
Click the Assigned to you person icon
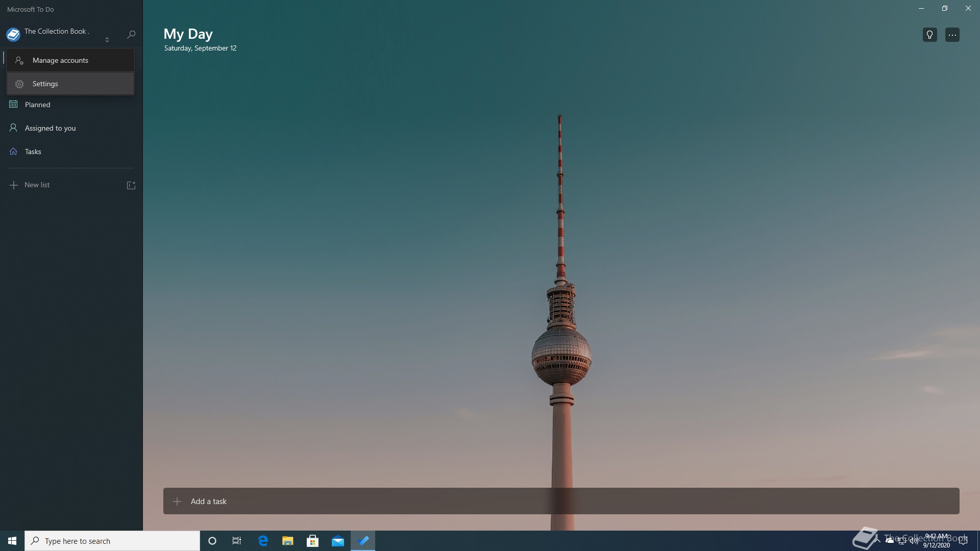pos(13,128)
